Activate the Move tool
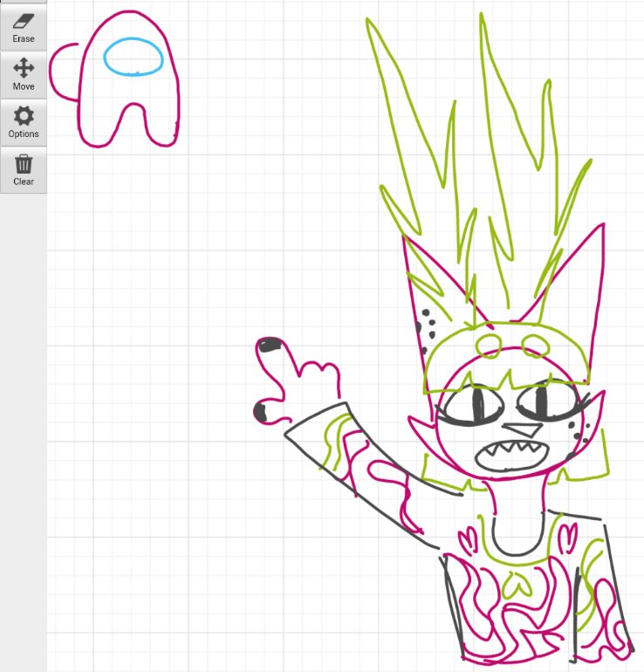 click(x=24, y=75)
